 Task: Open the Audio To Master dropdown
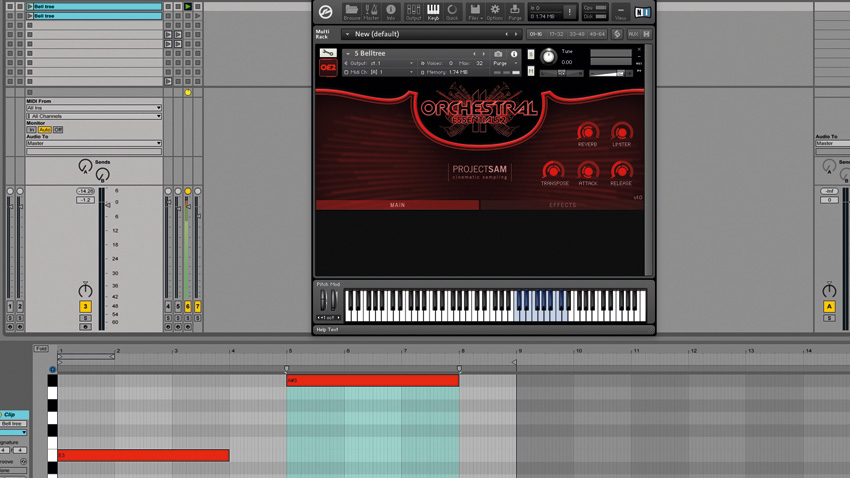point(94,143)
